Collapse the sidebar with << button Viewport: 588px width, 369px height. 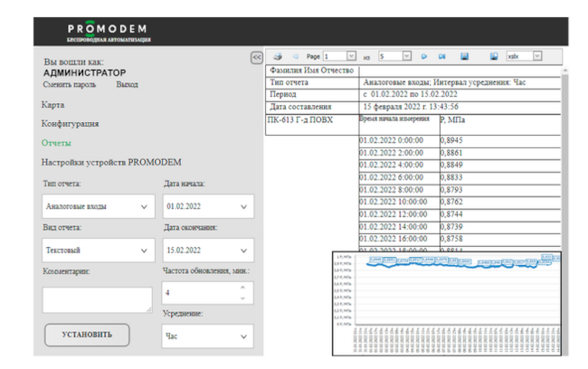[257, 58]
